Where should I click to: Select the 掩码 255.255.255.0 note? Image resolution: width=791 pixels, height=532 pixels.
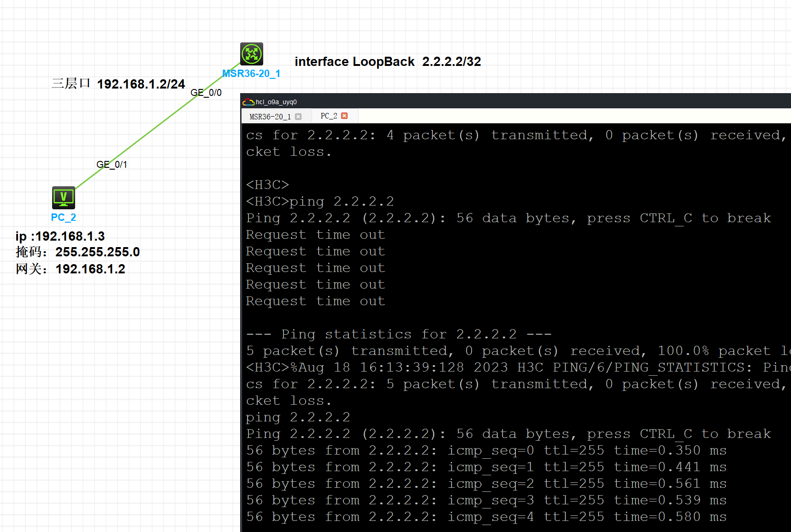click(77, 252)
